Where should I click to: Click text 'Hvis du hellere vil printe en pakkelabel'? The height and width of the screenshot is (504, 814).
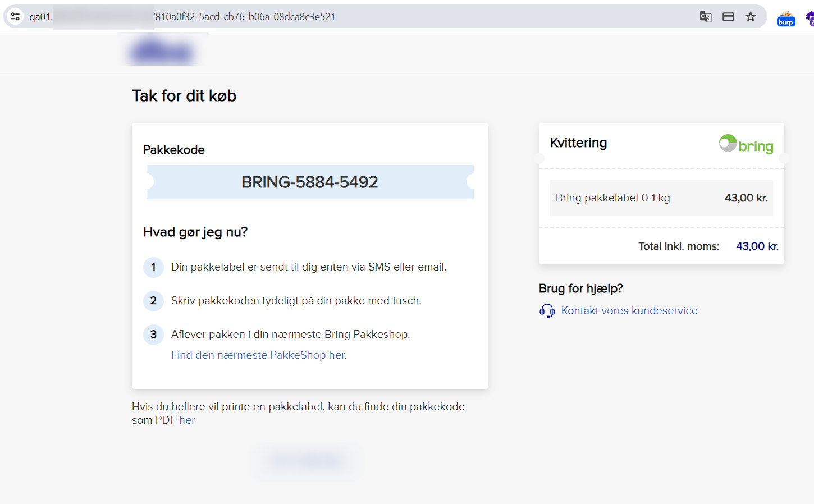pos(227,407)
